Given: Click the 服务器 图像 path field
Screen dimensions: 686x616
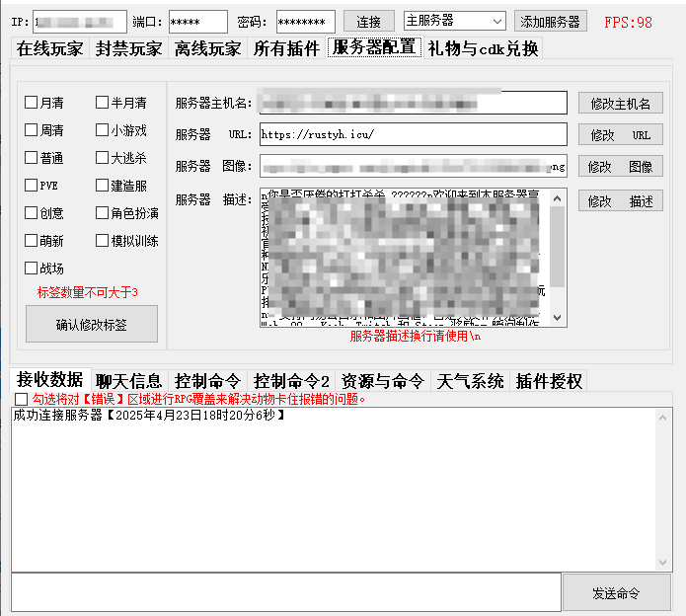Looking at the screenshot, I should pos(414,166).
